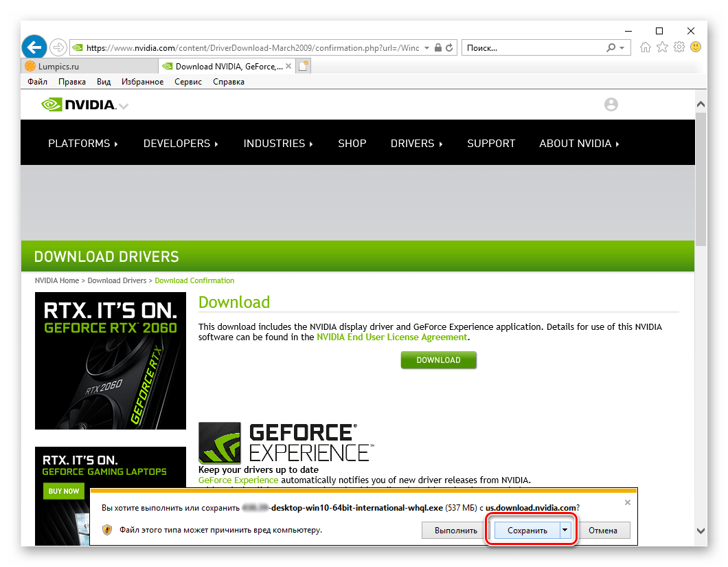Refresh the page with the reload icon

pyautogui.click(x=449, y=47)
